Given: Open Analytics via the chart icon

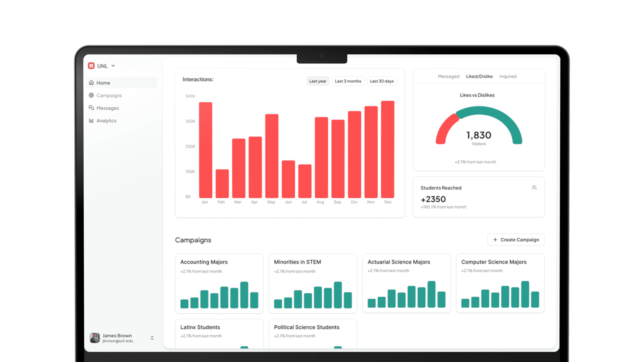Looking at the screenshot, I should coord(92,120).
